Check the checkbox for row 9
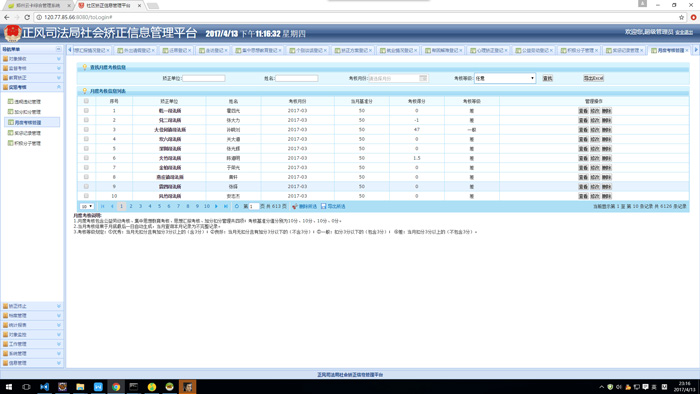Image resolution: width=700 pixels, height=394 pixels. [x=86, y=187]
